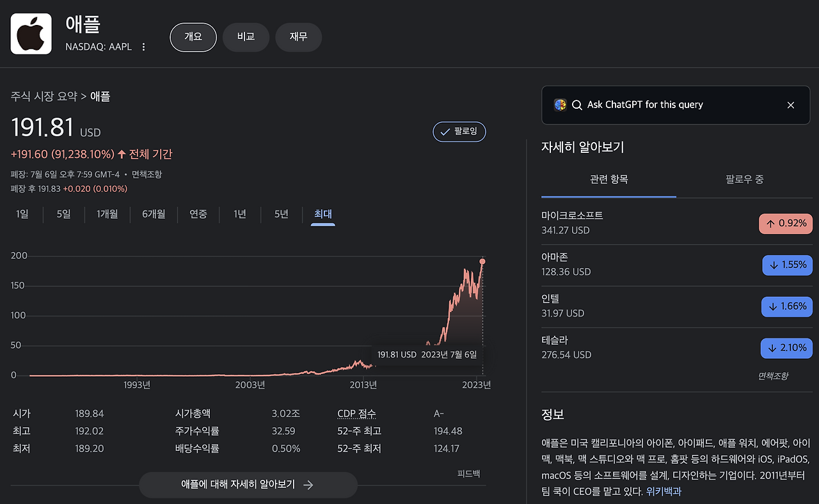This screenshot has width=819, height=504.
Task: Click the 52-주 최저 value 124.17
Action: pos(447,448)
